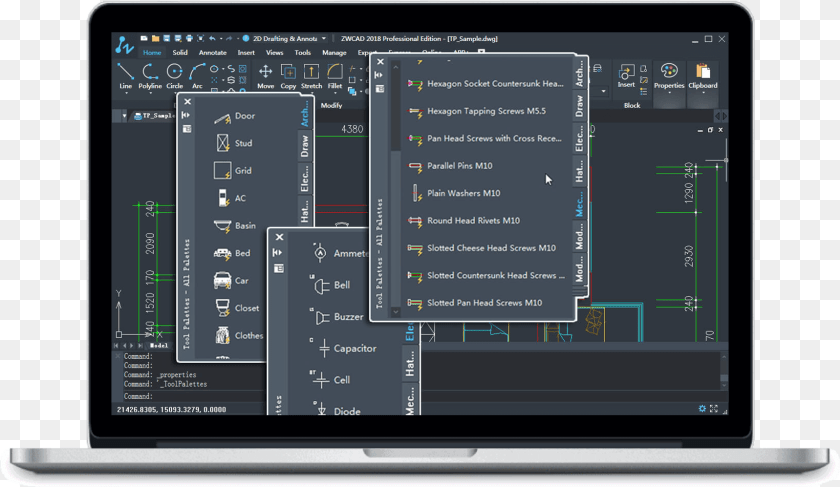Insert the Car block from Architecture palette

tap(231, 281)
